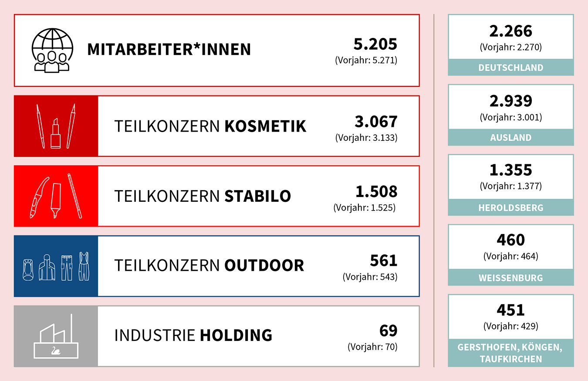Select the Heroldsberg location label
Image resolution: width=588 pixels, height=381 pixels.
click(x=510, y=208)
